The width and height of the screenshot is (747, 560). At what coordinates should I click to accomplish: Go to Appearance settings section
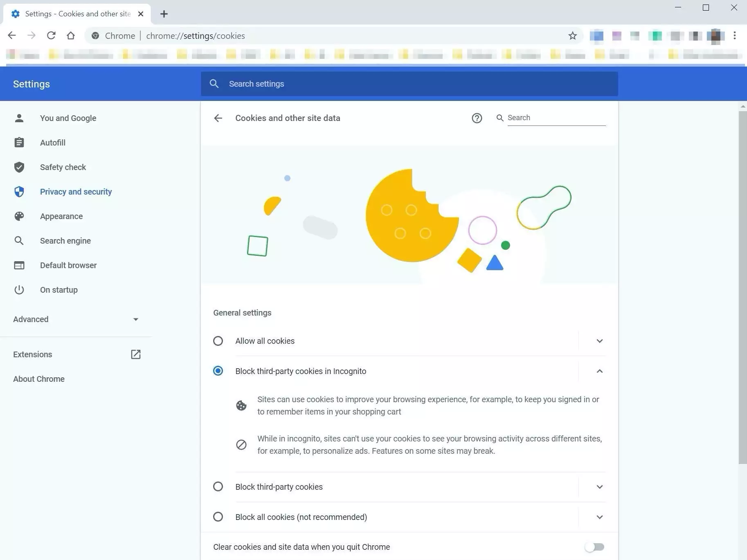pos(61,216)
